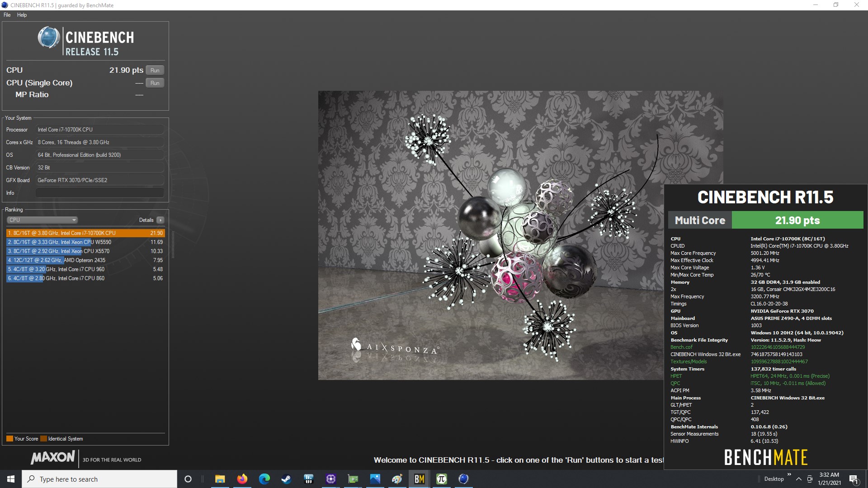Select ranking row AMD Opteron 2435
868x488 pixels.
[x=85, y=260]
